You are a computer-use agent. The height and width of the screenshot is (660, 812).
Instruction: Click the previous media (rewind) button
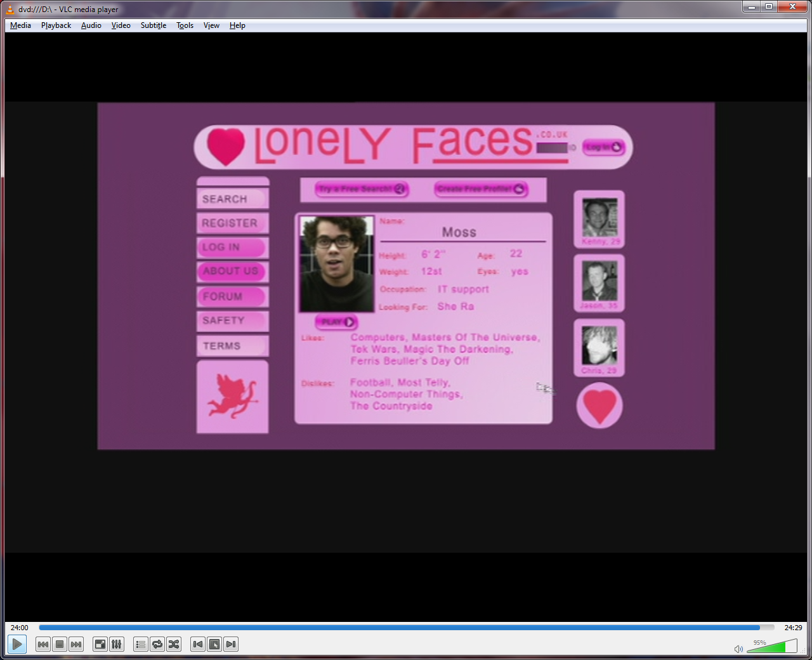click(x=43, y=645)
